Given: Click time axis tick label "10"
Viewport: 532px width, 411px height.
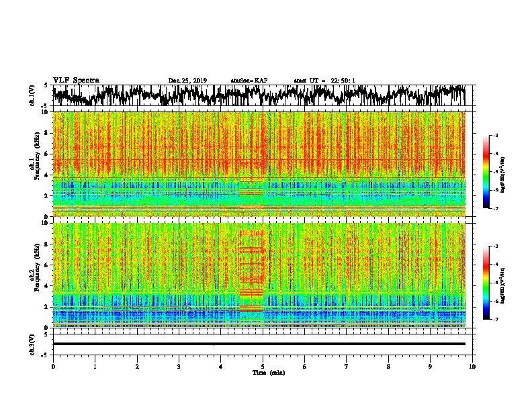Looking at the screenshot, I should pos(472,367).
